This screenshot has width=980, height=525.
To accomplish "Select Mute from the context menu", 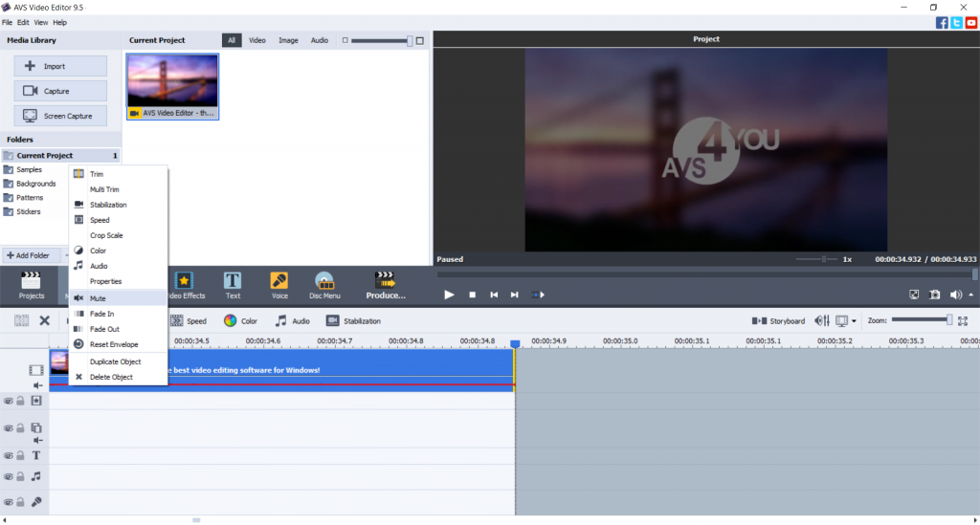I will 98,298.
